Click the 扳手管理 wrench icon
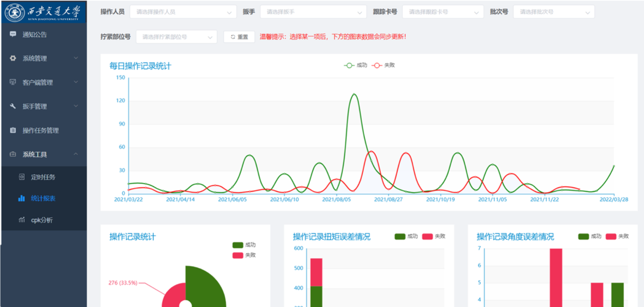Screen dimensions: 644x307 click(x=13, y=107)
